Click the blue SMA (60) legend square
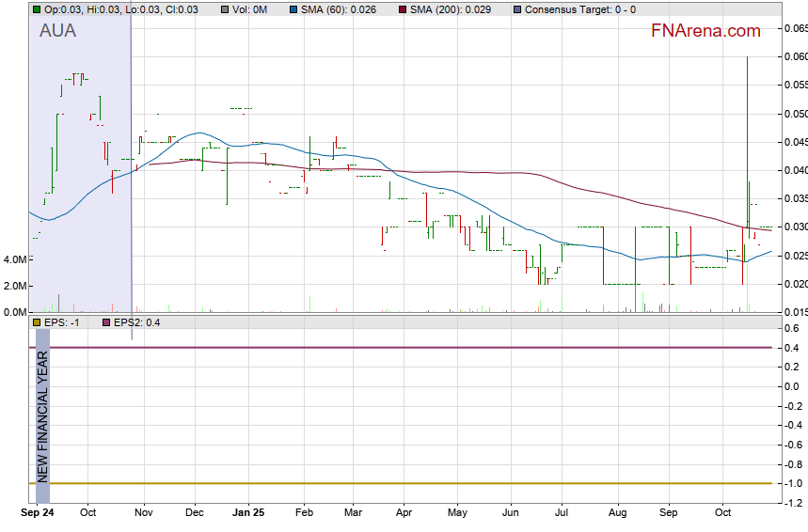The width and height of the screenshot is (808, 532). (293, 9)
